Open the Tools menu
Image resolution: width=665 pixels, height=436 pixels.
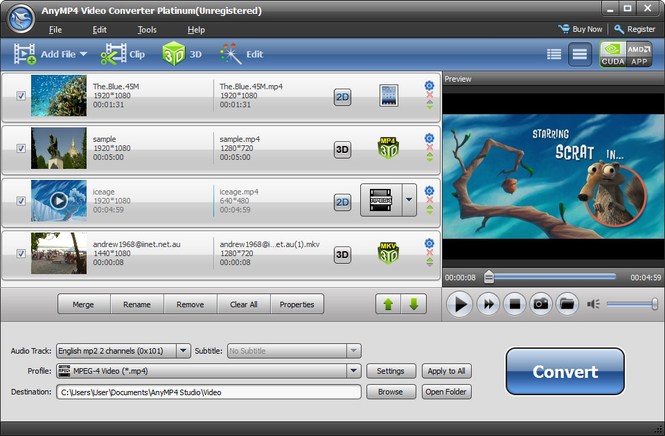pos(147,30)
